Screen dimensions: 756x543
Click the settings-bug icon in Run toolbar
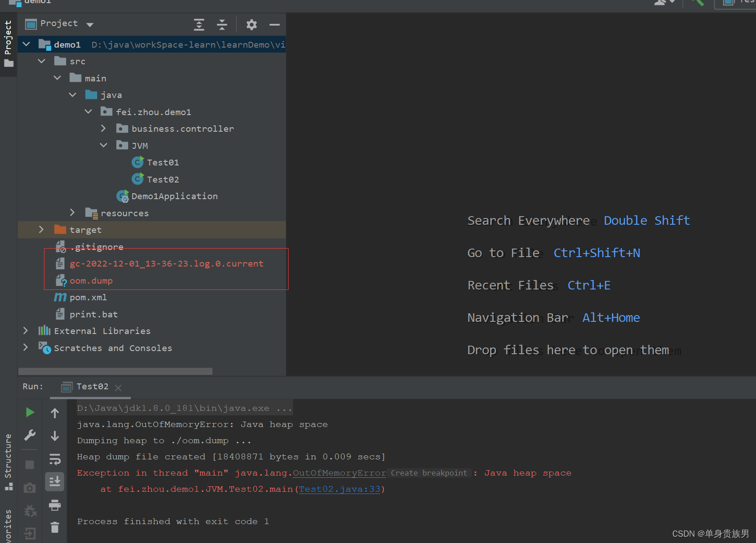tap(30, 511)
